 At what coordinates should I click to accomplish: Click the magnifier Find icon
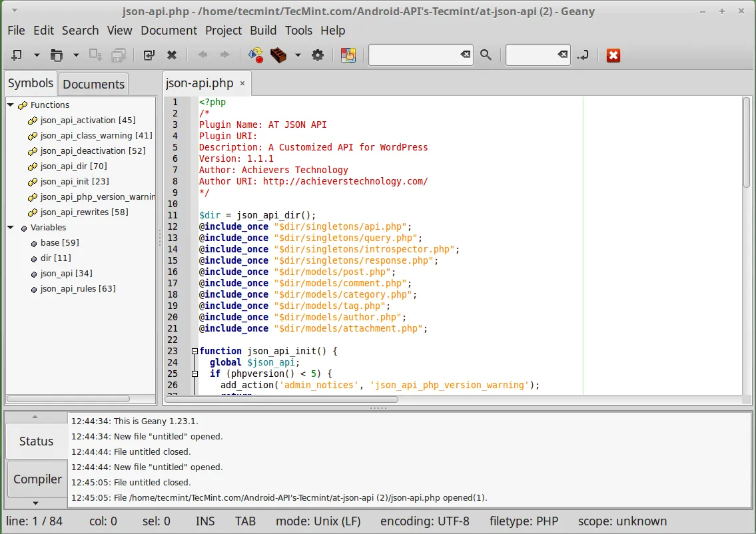click(x=486, y=55)
